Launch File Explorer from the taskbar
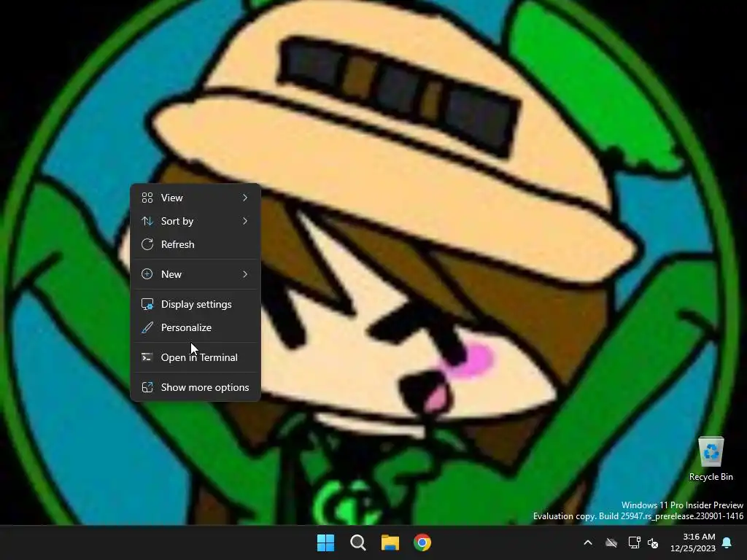Viewport: 747px width, 560px height. click(390, 542)
